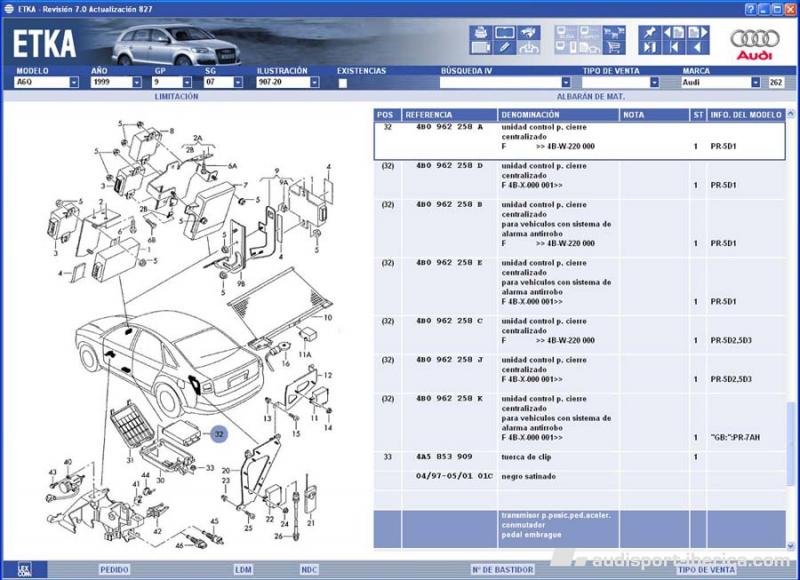Click the greyed network hierarchy icon

coord(529,48)
